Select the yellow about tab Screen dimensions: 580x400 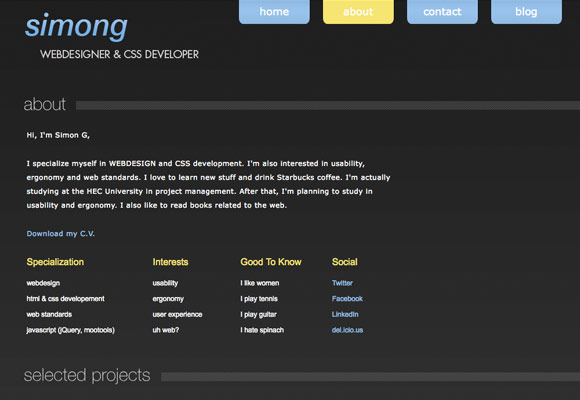(358, 11)
